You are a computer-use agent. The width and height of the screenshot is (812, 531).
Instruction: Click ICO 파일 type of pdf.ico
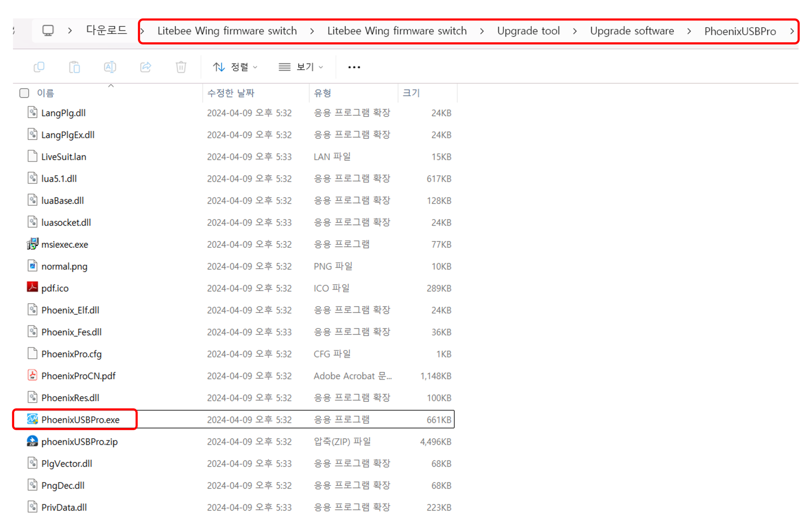[331, 288]
